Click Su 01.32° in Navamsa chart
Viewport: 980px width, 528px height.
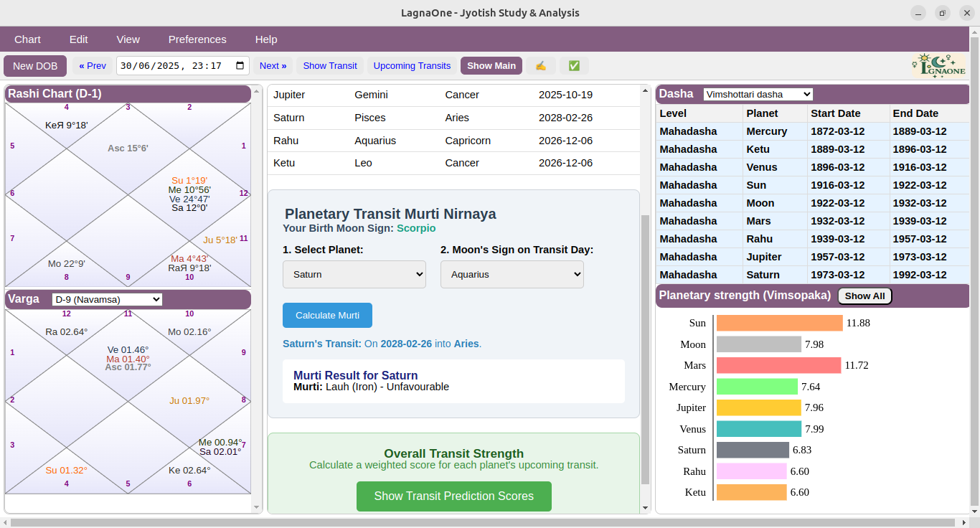point(66,471)
